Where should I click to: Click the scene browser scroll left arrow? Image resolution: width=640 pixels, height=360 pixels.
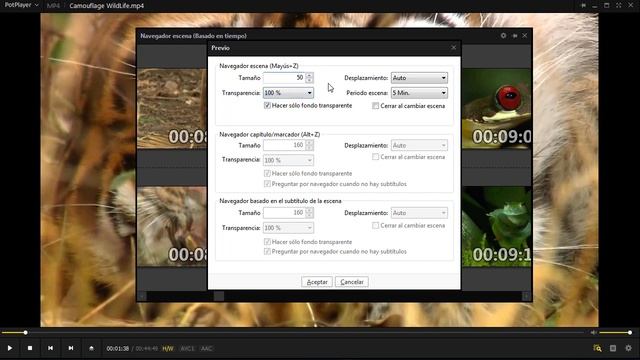coord(142,296)
